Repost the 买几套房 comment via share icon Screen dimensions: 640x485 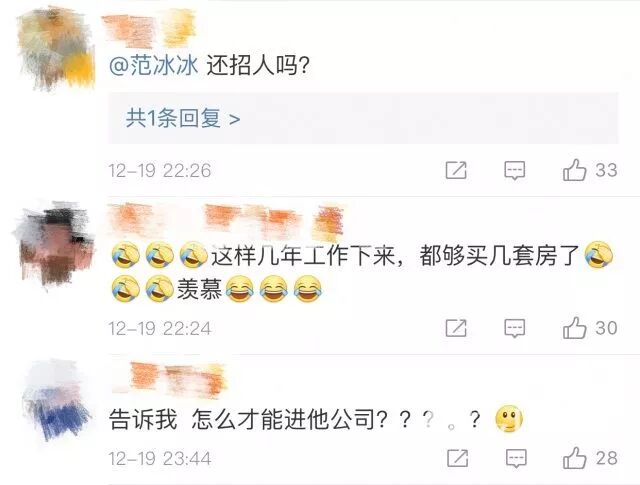[456, 328]
